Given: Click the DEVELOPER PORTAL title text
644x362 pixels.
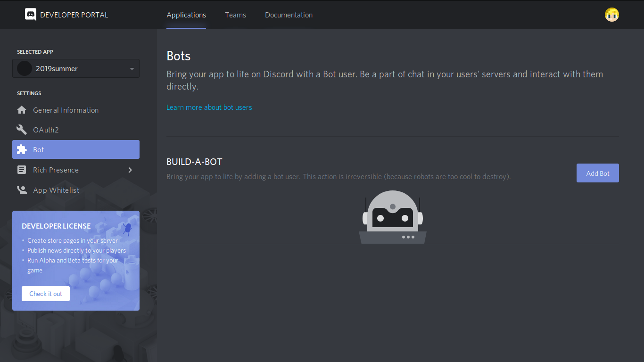Looking at the screenshot, I should coord(74,15).
